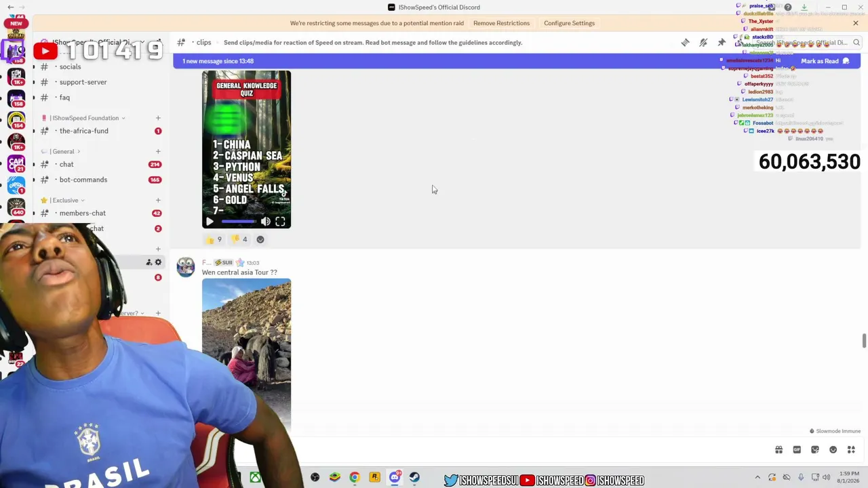Dismiss the mention raid banner
Image resolution: width=868 pixels, height=488 pixels.
[x=856, y=23]
